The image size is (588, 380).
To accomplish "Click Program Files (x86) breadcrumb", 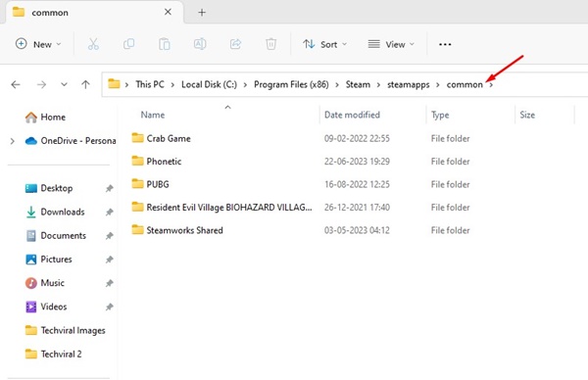I will coord(291,84).
